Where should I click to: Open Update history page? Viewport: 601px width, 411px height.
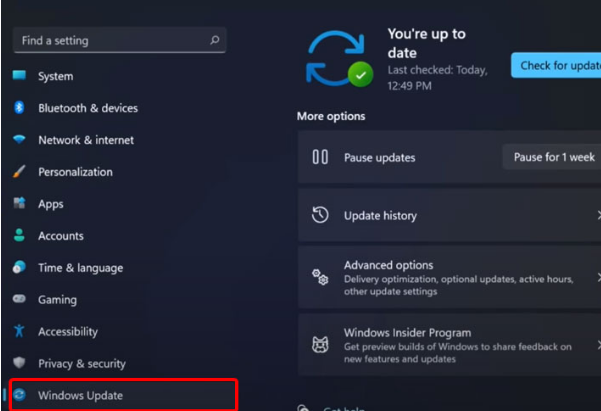click(380, 215)
